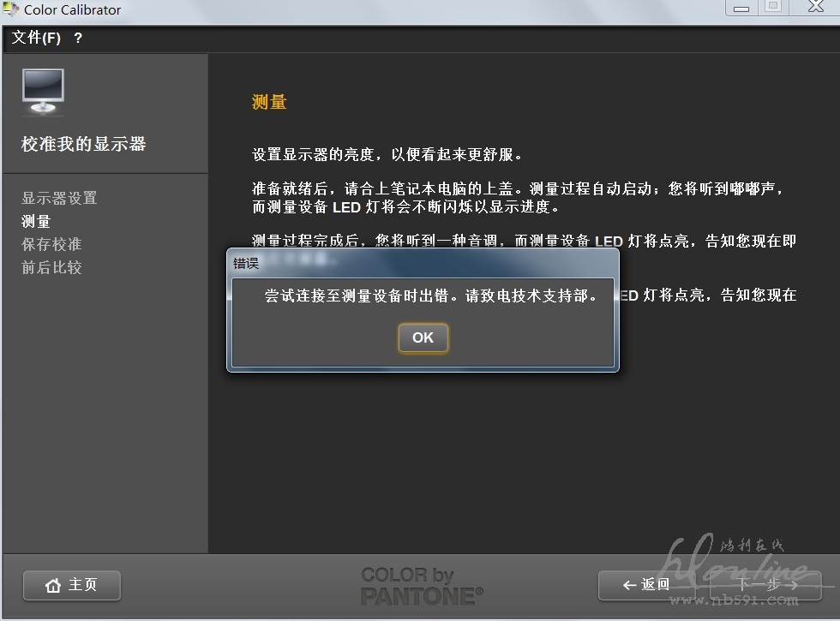Open the 文件(F) menu

[36, 38]
